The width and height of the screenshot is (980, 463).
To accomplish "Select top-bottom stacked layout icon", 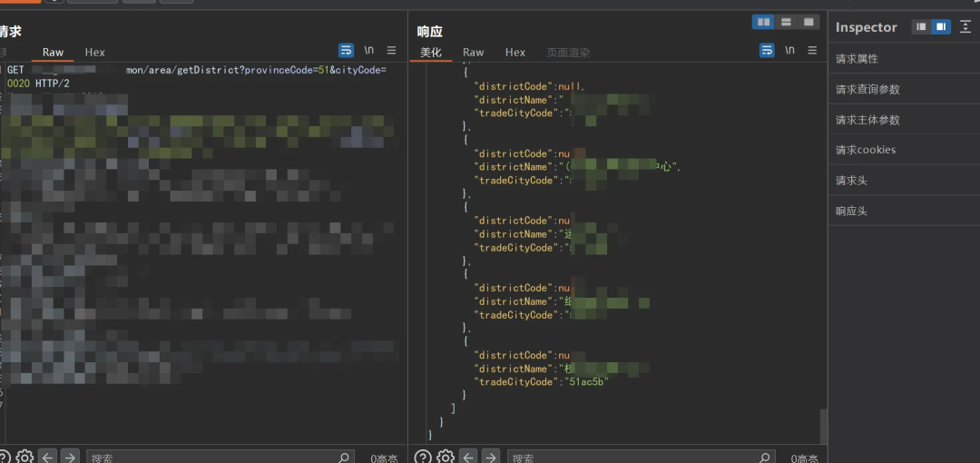I will point(786,22).
